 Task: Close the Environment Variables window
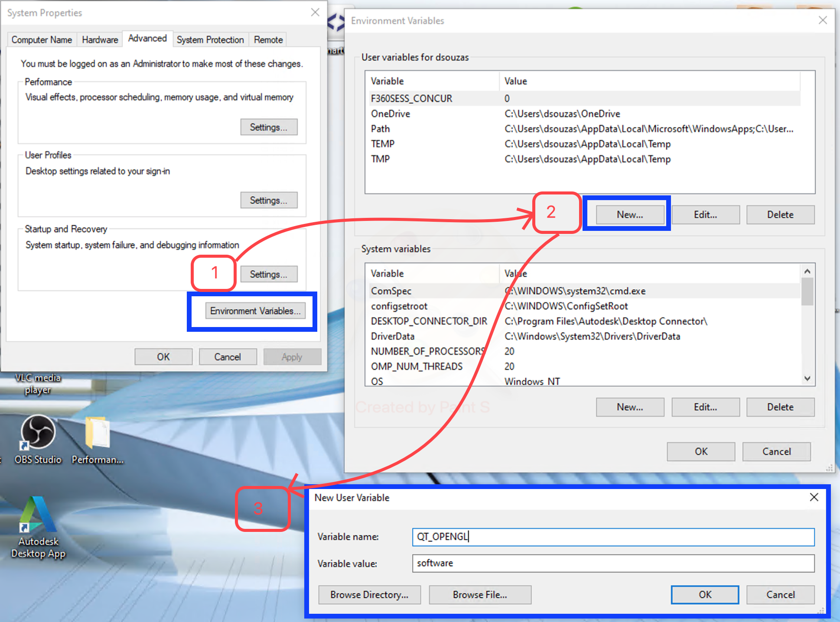pyautogui.click(x=823, y=20)
